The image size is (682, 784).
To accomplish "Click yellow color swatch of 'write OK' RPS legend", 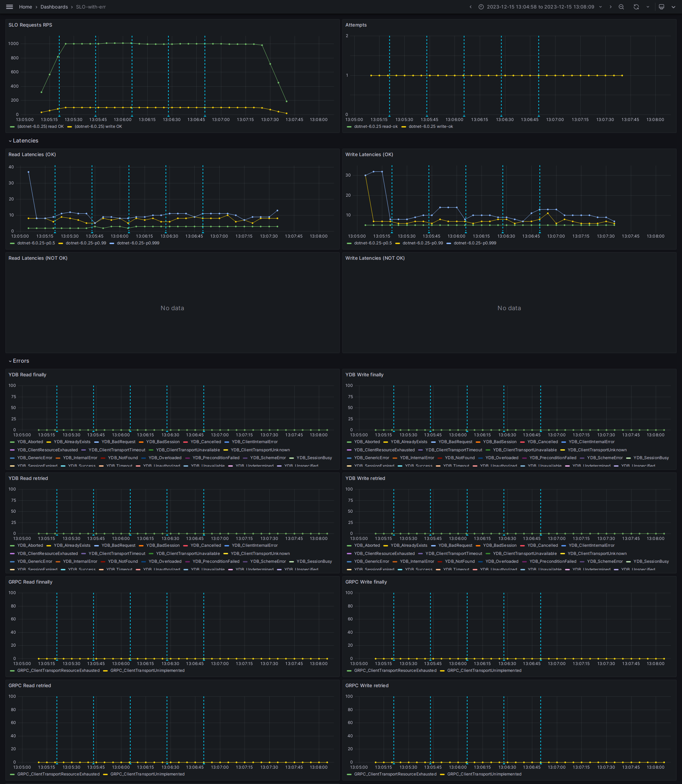I will pyautogui.click(x=70, y=127).
